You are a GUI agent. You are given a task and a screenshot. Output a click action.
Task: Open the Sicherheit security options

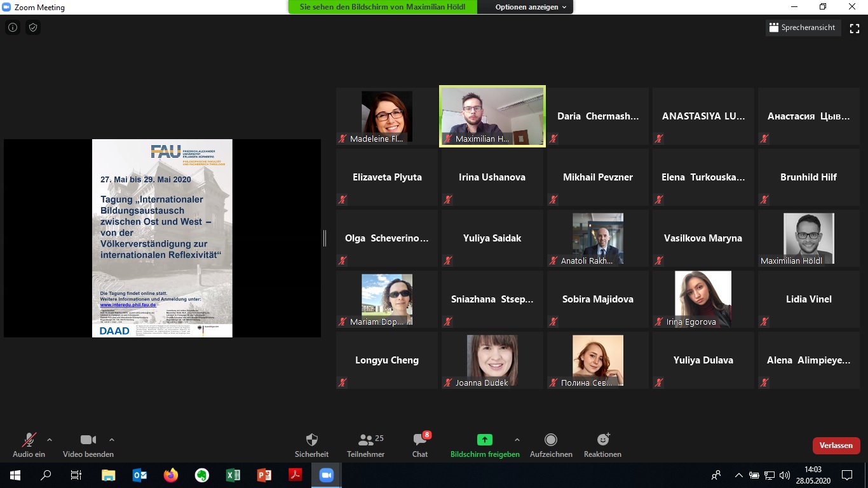311,445
